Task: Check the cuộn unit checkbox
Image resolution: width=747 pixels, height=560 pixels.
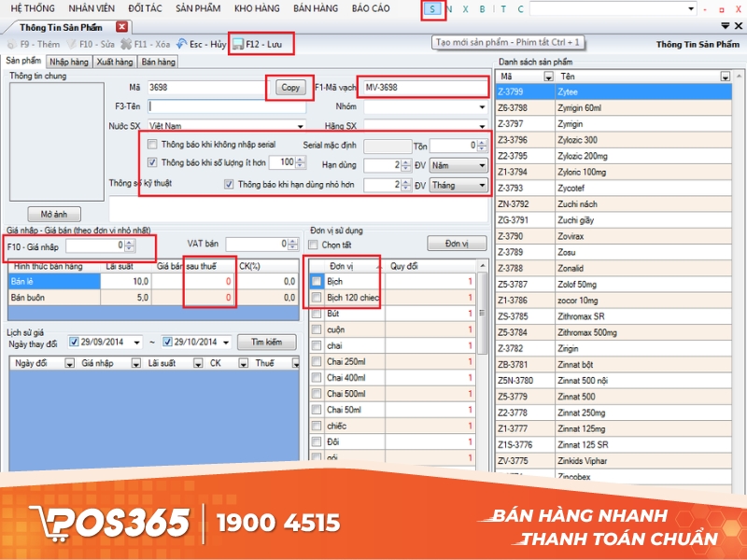Action: coord(317,329)
